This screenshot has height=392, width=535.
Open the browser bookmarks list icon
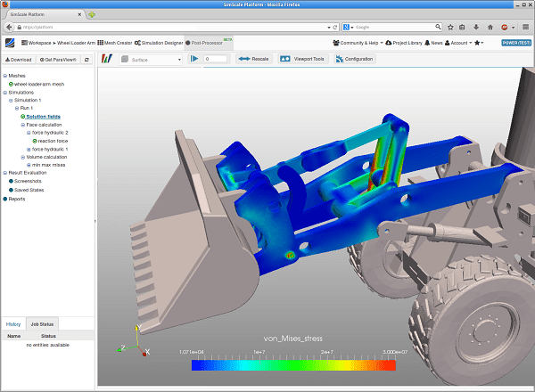pos(462,27)
